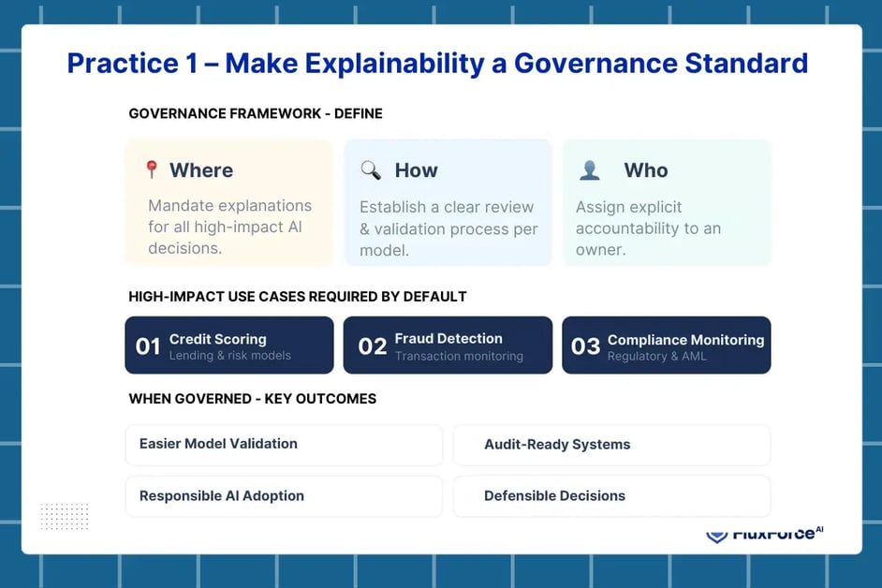Click the Responsible AI Adoption box
This screenshot has width=882, height=588.
tap(284, 496)
